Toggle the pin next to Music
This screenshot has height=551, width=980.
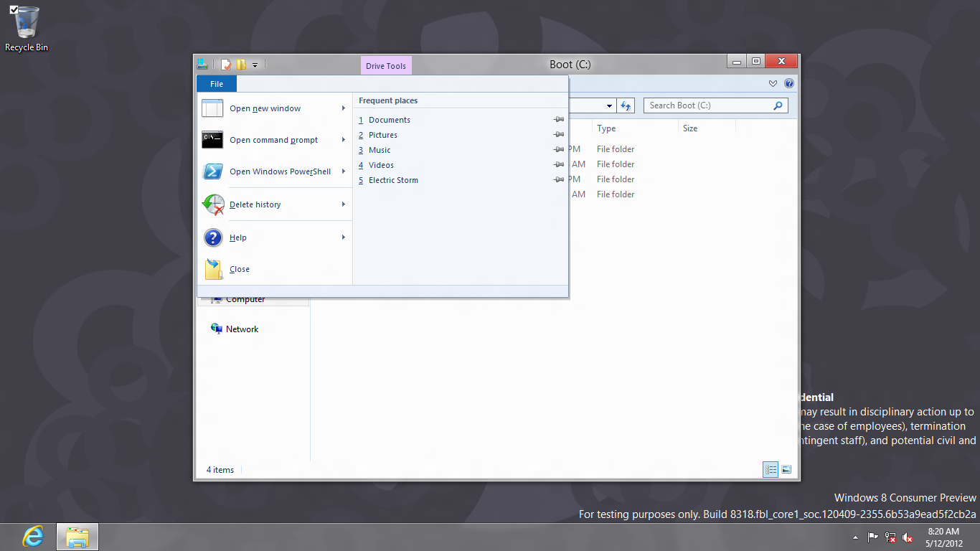pyautogui.click(x=559, y=150)
